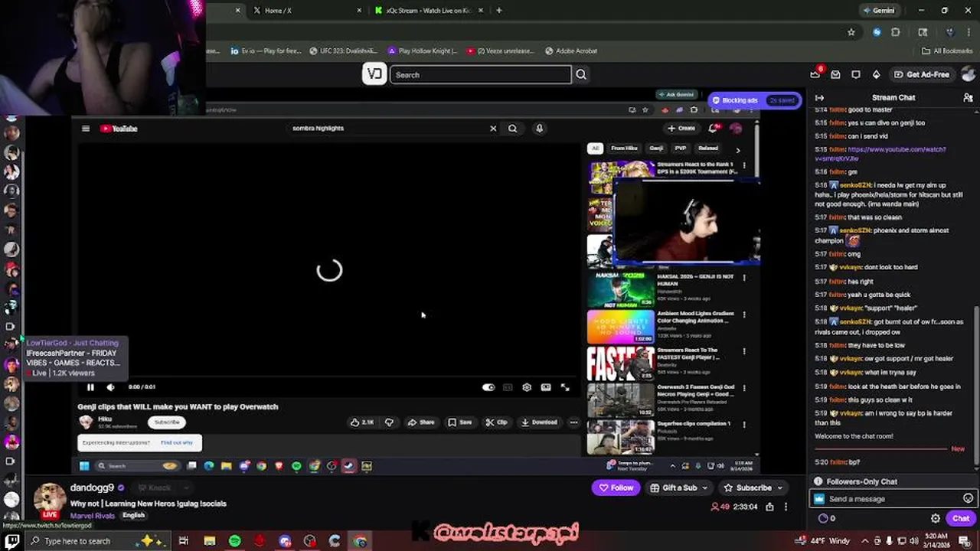Select the 'Genji' filter chip
The image size is (980, 551).
656,148
